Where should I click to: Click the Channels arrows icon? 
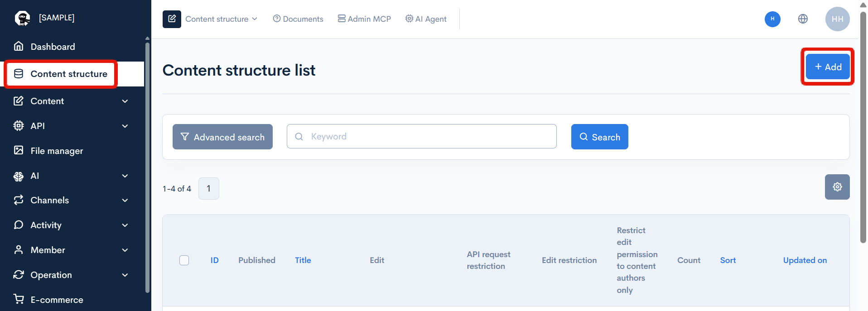click(19, 200)
